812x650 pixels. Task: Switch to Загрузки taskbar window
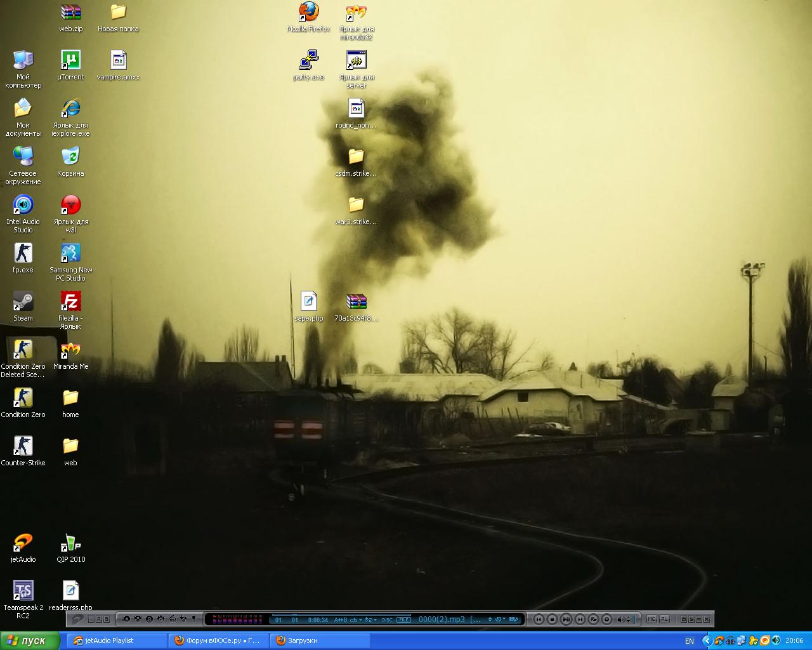(319, 641)
